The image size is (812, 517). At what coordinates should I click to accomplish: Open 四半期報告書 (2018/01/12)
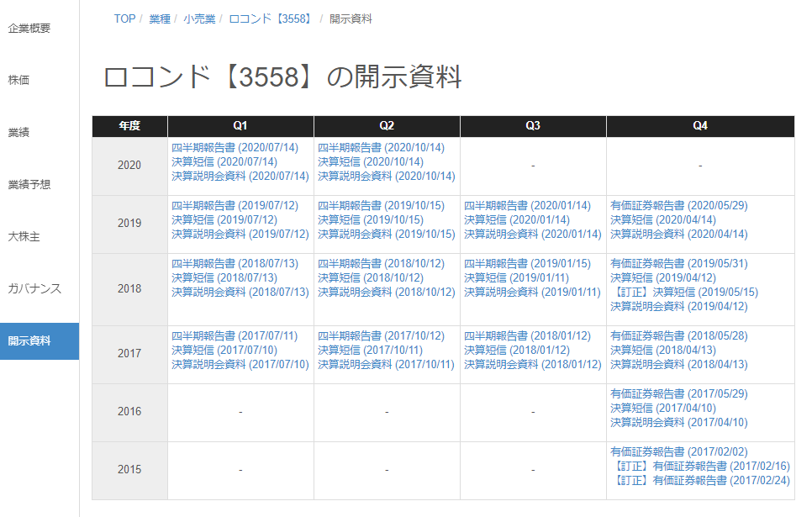(x=527, y=336)
